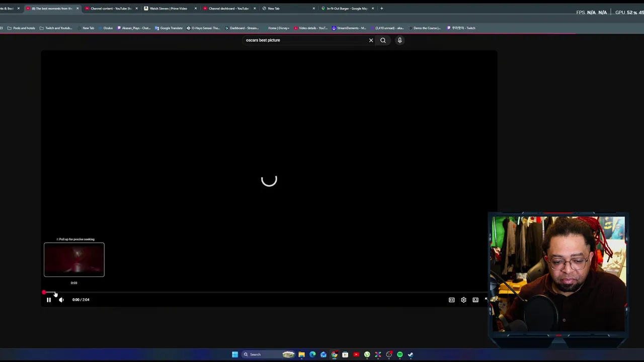Click the YouTube search magnifier button
The image size is (644, 362).
point(383,40)
